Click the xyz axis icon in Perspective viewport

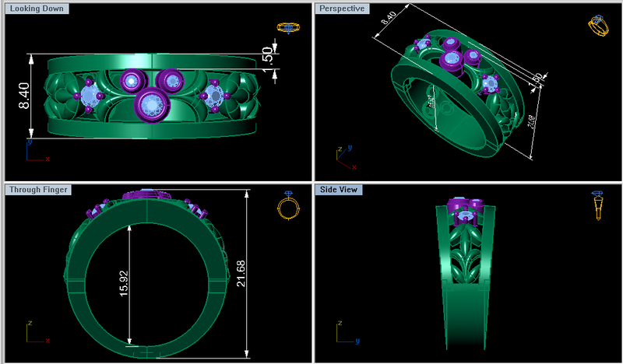(x=346, y=157)
